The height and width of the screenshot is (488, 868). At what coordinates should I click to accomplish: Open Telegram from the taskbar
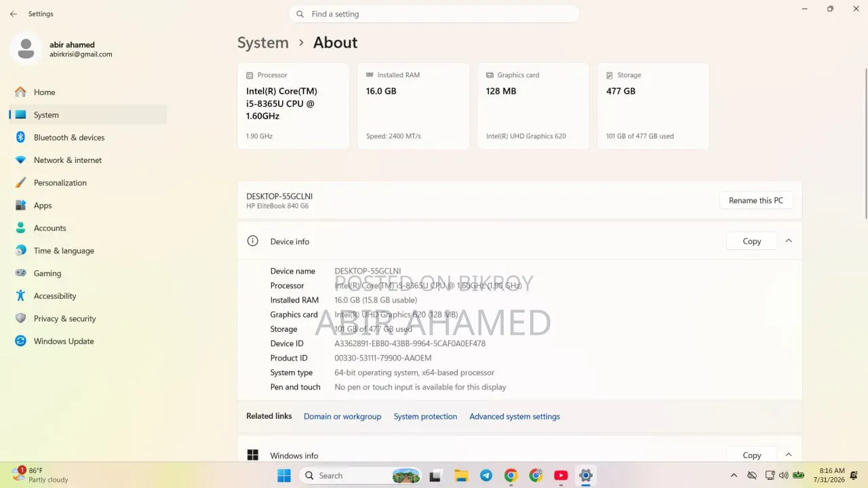[486, 475]
